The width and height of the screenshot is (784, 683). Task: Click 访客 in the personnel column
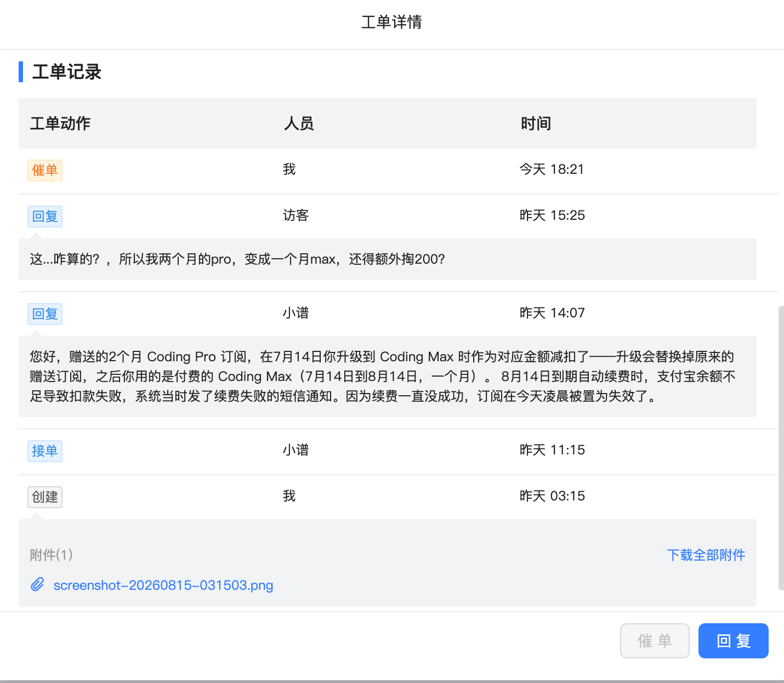pyautogui.click(x=296, y=215)
